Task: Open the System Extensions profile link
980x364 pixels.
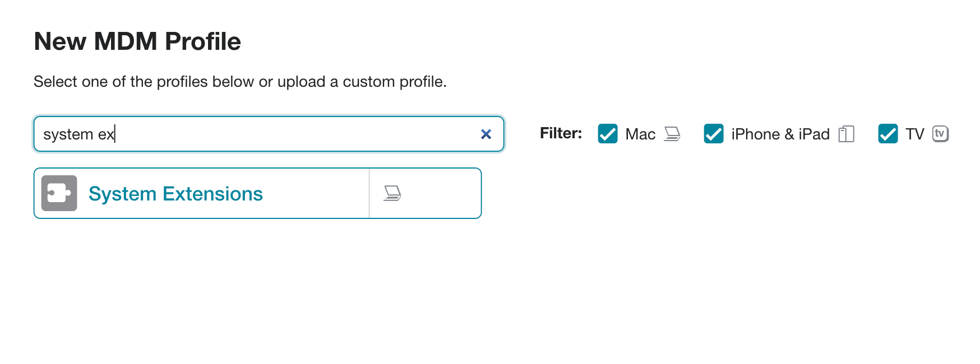Action: pos(175,194)
